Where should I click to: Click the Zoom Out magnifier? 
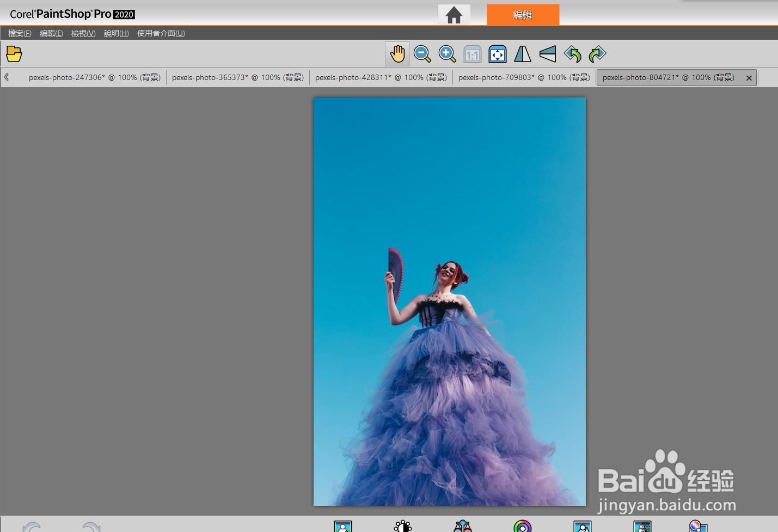[x=422, y=54]
